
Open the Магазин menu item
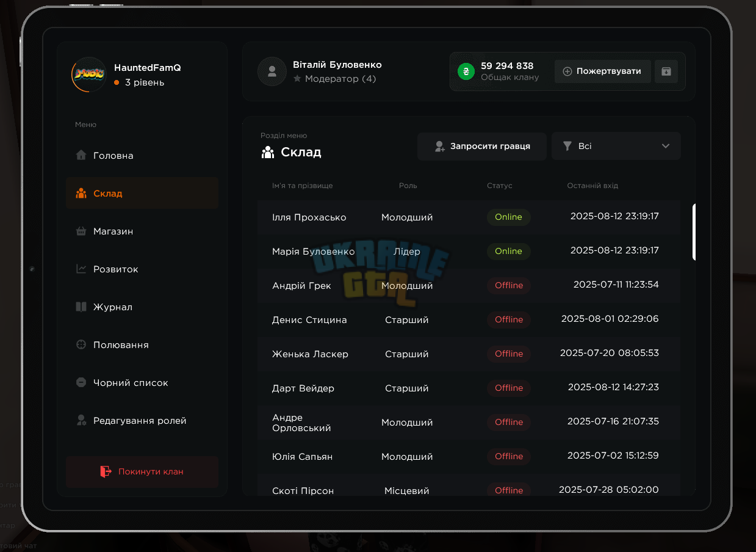(142, 231)
